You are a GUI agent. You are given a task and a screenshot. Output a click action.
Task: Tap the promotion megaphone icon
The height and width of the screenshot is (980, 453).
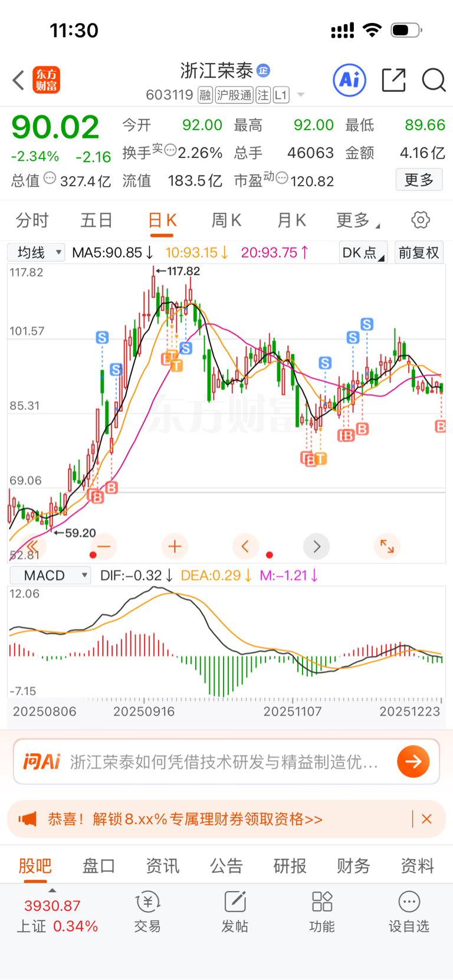pos(28,819)
